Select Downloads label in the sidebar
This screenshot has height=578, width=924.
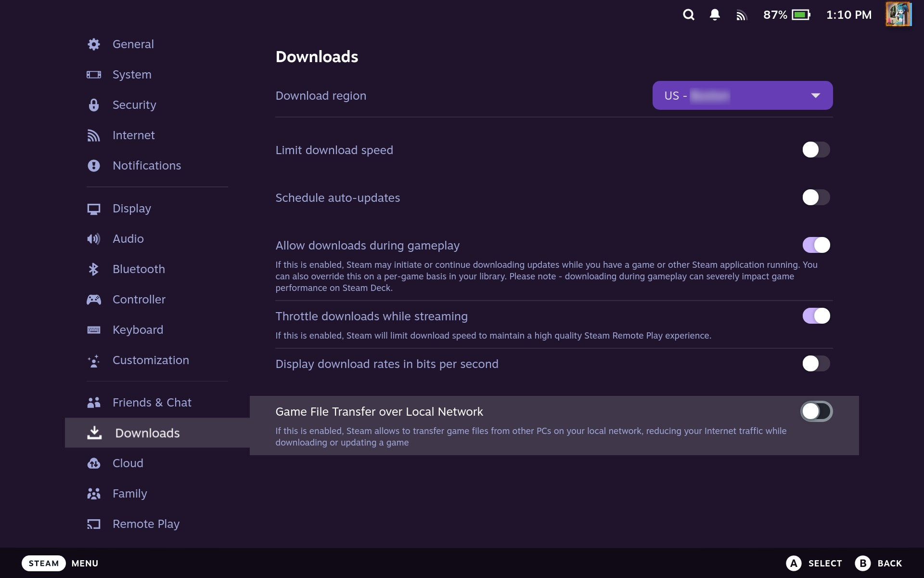[x=147, y=433]
